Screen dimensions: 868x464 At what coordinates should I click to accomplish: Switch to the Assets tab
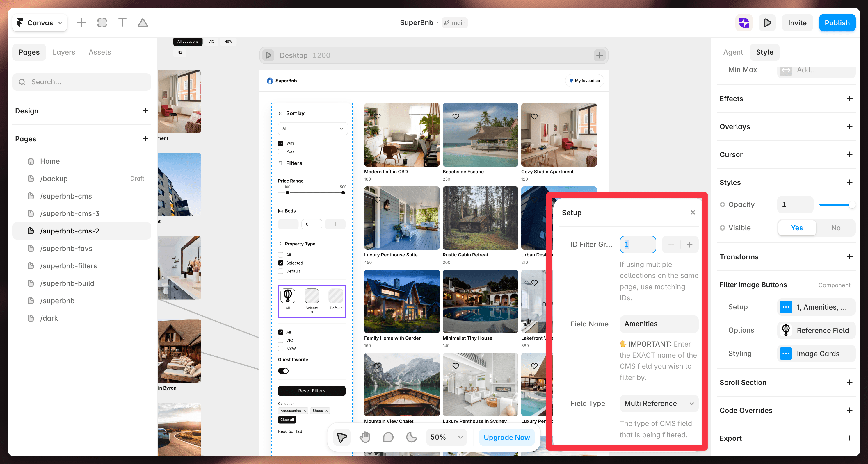coord(100,52)
